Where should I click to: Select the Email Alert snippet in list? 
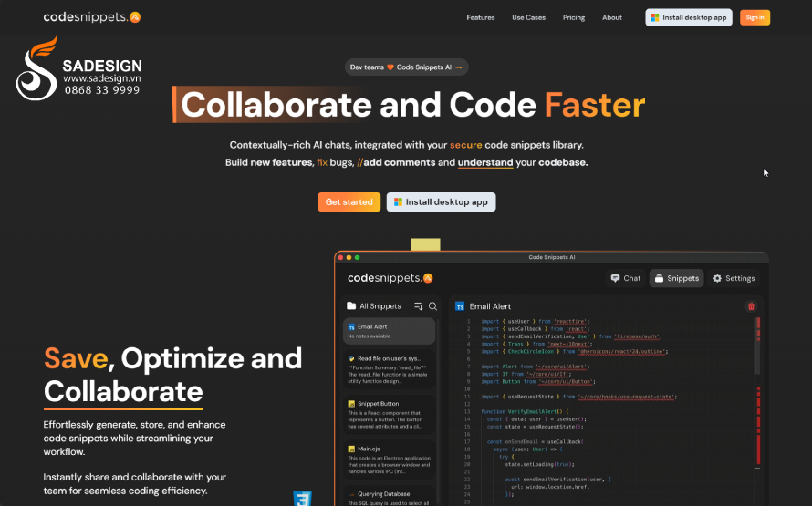point(389,331)
